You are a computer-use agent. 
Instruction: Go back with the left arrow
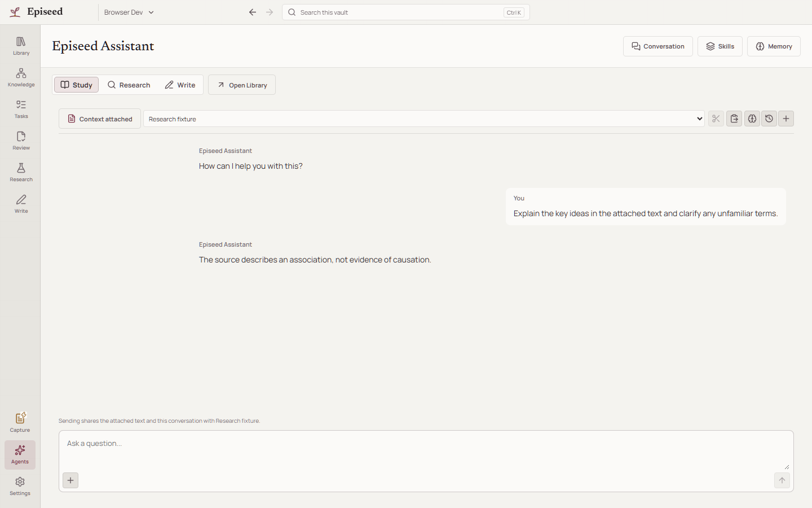[253, 12]
